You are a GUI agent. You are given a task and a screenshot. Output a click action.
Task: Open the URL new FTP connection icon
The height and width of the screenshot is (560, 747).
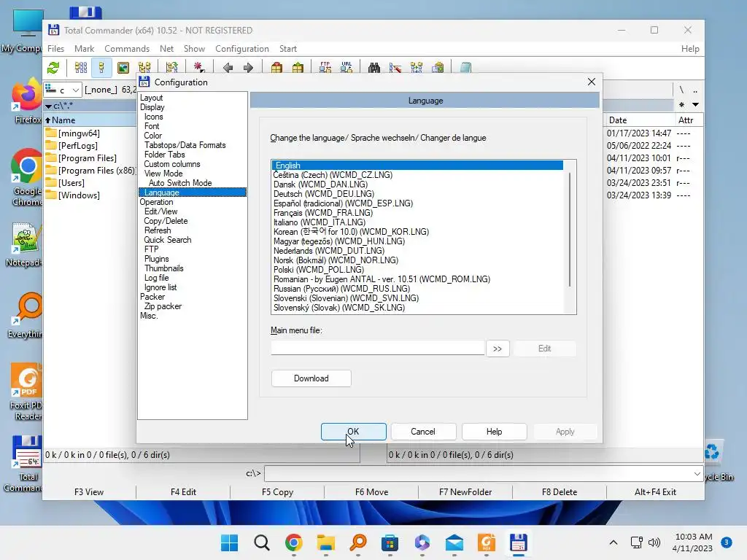[347, 68]
